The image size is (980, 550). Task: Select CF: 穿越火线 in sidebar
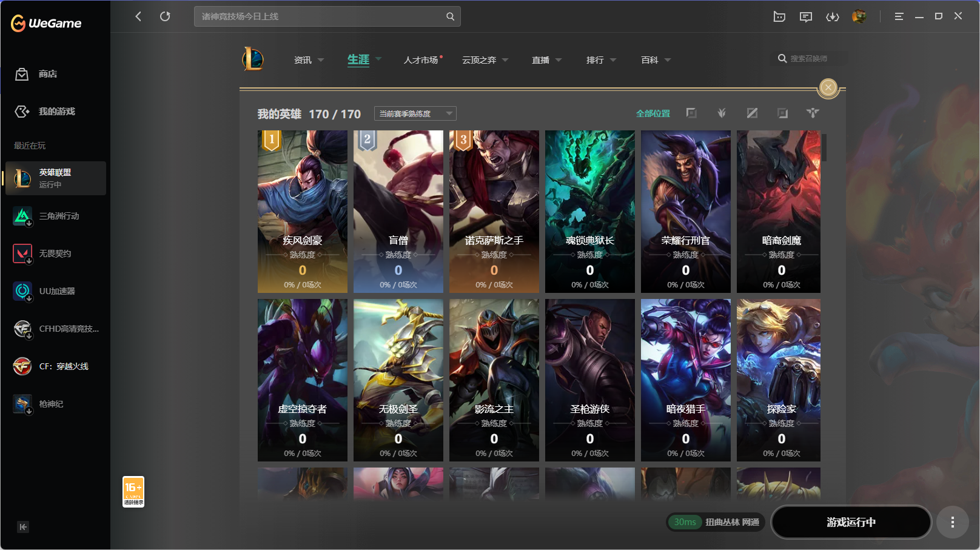click(x=56, y=366)
